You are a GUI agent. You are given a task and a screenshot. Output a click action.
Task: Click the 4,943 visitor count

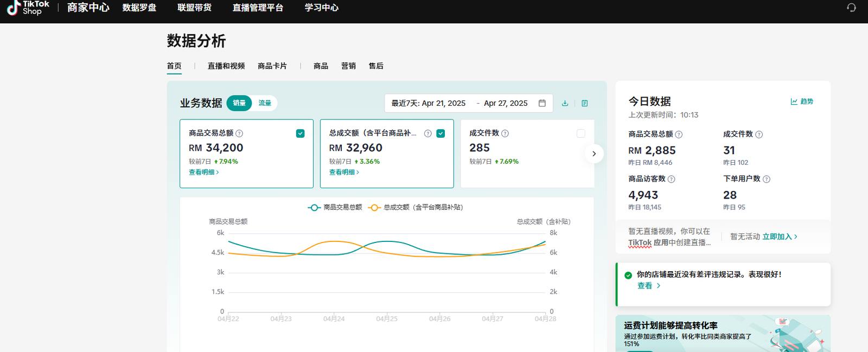click(643, 195)
